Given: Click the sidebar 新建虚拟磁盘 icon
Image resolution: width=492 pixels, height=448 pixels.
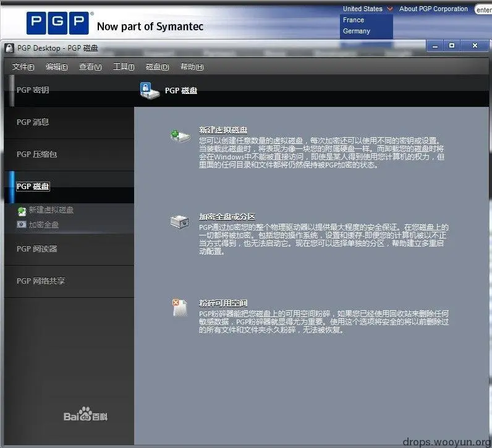Looking at the screenshot, I should [22, 211].
